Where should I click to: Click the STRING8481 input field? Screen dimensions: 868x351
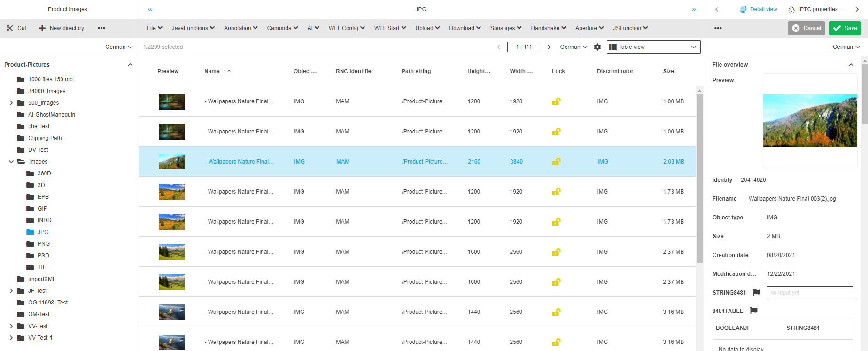810,293
